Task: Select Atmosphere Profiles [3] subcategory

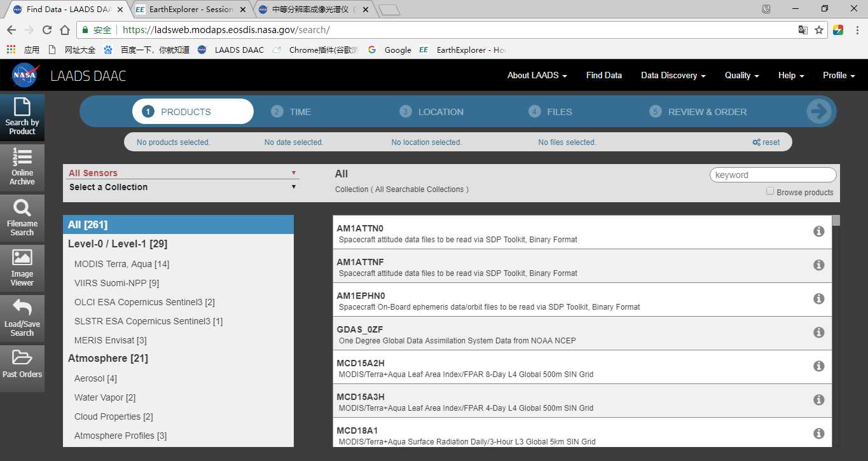Action: pos(121,436)
